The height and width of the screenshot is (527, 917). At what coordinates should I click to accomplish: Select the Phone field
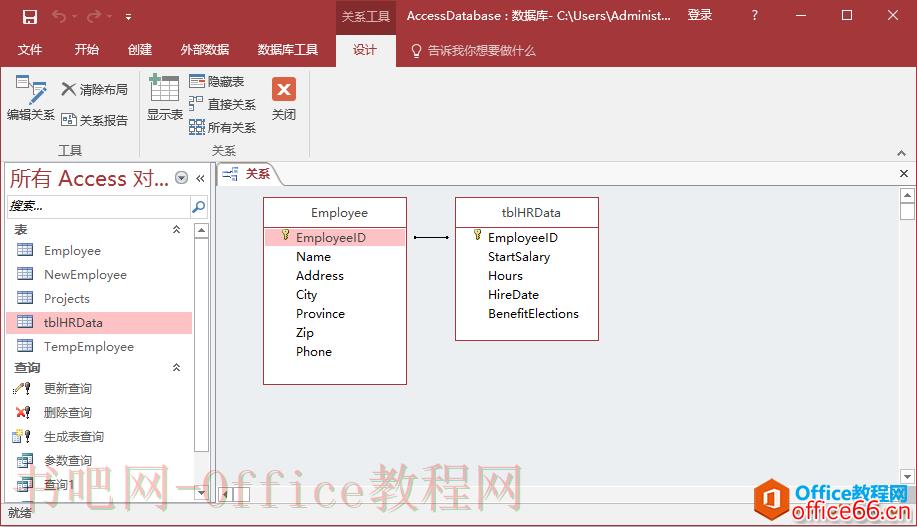point(314,352)
